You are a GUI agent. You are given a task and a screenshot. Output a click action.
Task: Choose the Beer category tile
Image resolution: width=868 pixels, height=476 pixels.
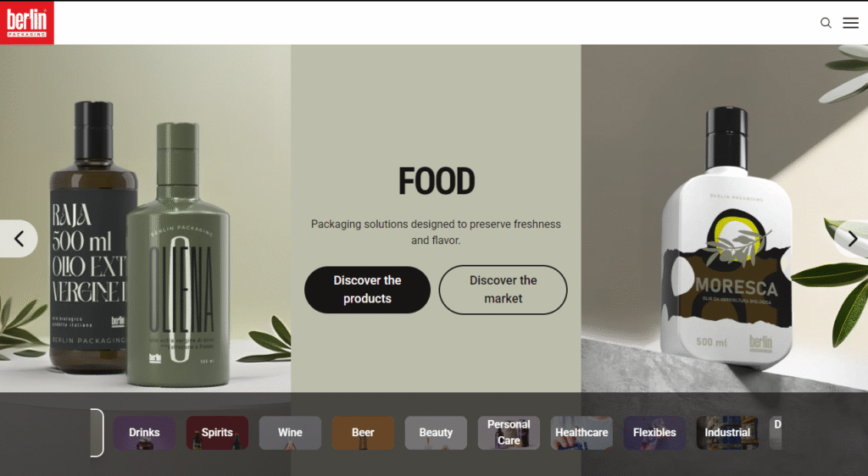coord(363,432)
